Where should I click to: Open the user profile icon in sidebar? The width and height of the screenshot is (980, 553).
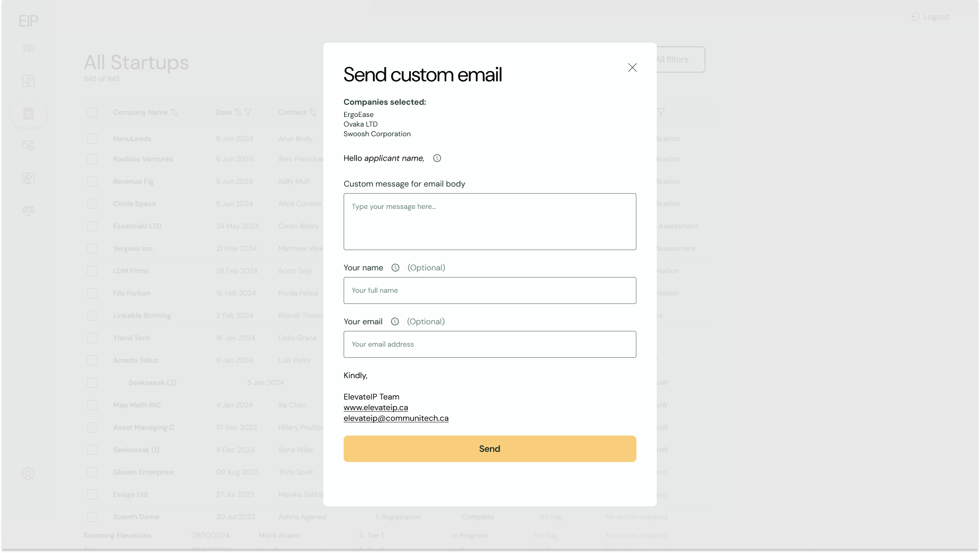click(x=28, y=474)
